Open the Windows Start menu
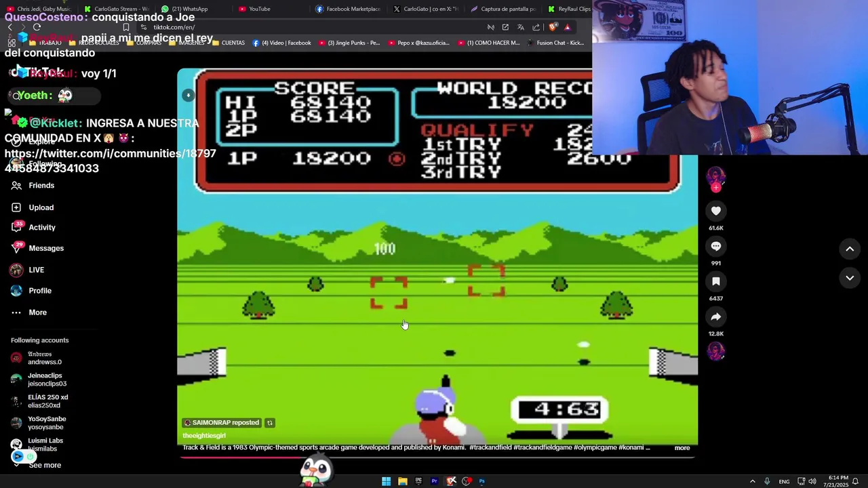The height and width of the screenshot is (488, 868). click(x=386, y=481)
